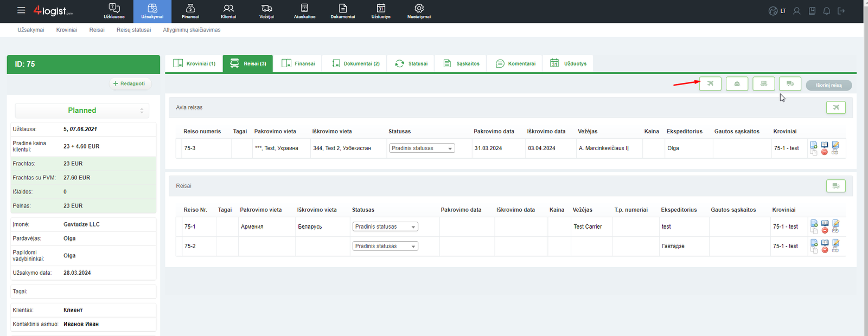Click the pencil edit icon for trip 75-2
The width and height of the screenshot is (868, 336).
[x=835, y=243]
